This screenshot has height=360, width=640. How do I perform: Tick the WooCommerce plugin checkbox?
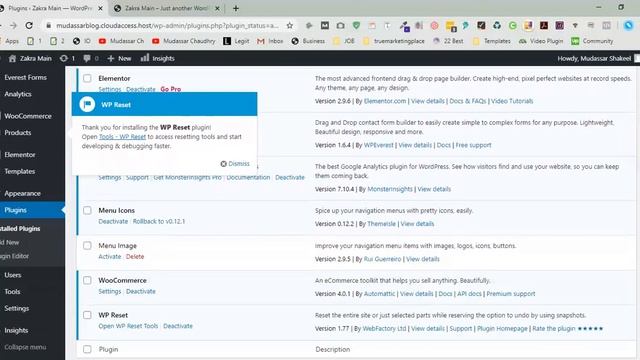click(x=87, y=280)
